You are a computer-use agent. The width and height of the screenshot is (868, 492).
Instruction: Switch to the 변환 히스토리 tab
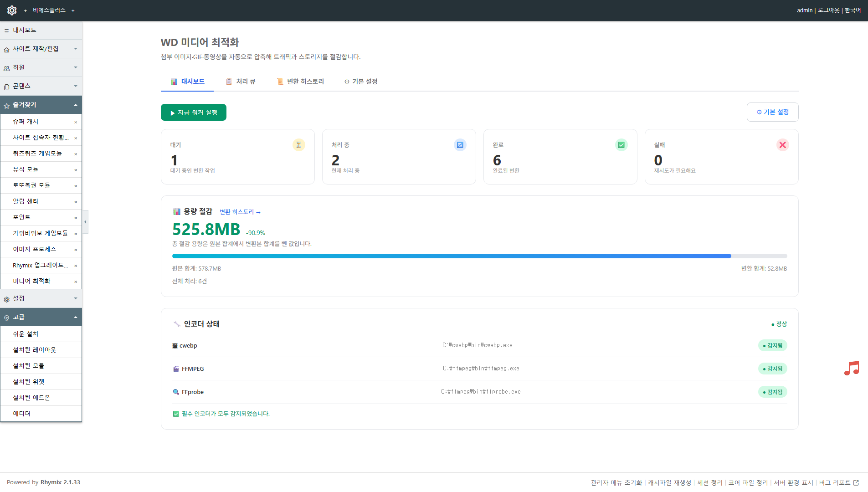(300, 82)
